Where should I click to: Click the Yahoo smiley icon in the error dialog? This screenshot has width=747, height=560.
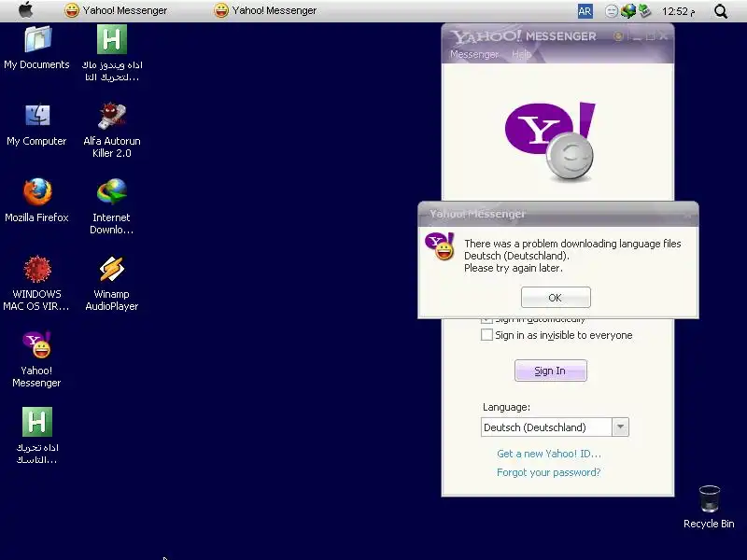(440, 246)
